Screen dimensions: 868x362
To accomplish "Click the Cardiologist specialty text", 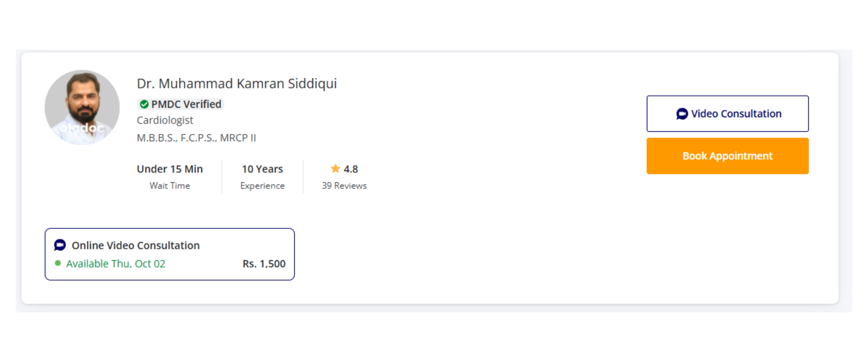I will click(x=165, y=120).
